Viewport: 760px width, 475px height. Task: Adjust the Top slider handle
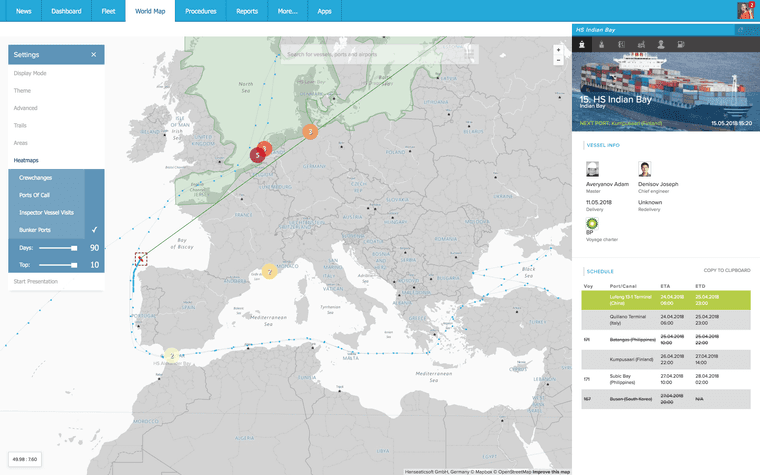74,265
